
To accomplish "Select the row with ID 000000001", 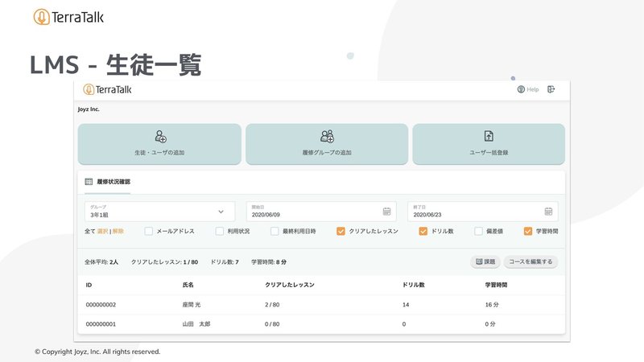I will click(x=321, y=324).
